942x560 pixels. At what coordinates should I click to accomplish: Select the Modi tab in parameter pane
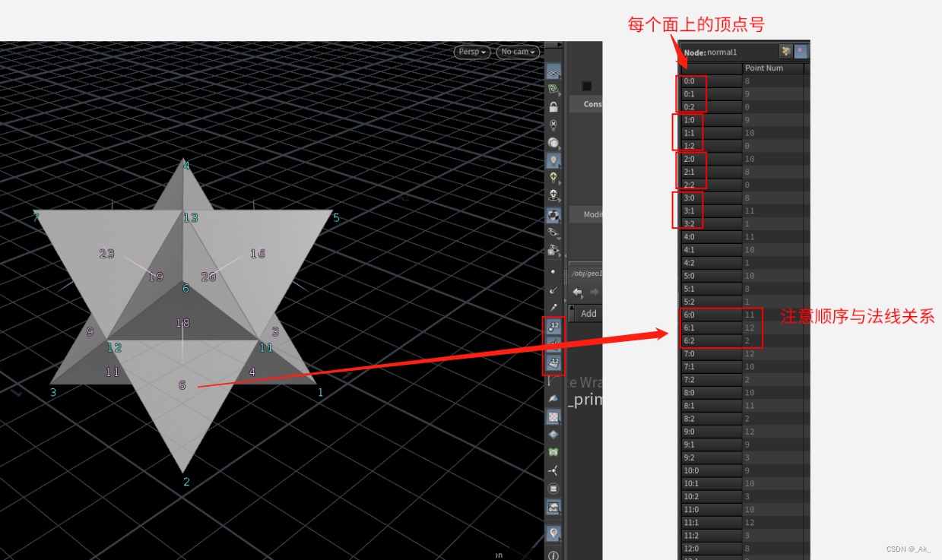[592, 214]
